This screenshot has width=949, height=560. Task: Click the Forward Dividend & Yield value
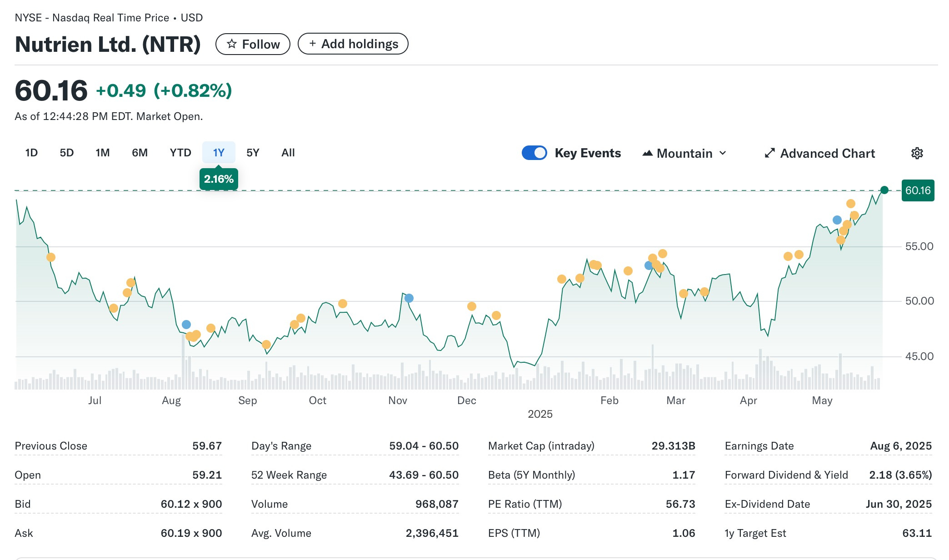click(900, 475)
